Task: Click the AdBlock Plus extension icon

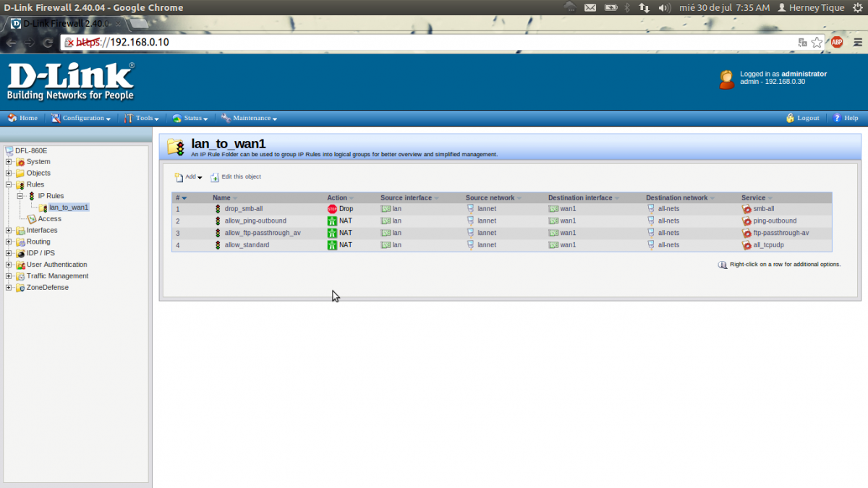Action: tap(837, 42)
